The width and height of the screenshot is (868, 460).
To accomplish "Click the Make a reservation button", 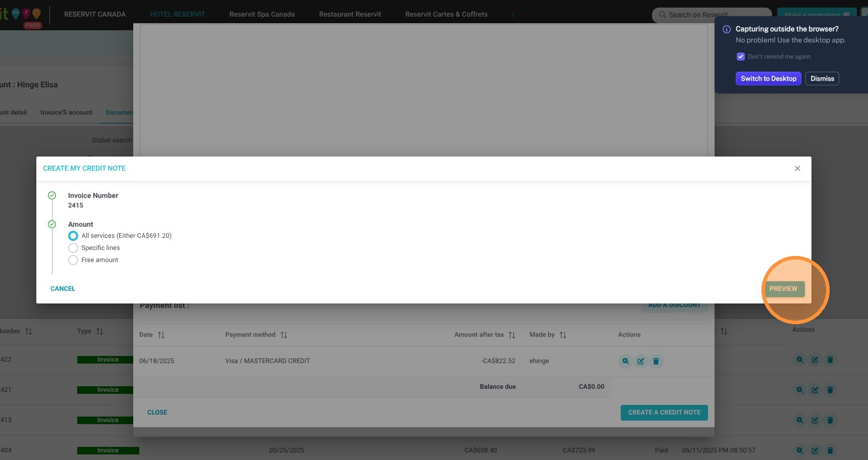I will pyautogui.click(x=817, y=15).
